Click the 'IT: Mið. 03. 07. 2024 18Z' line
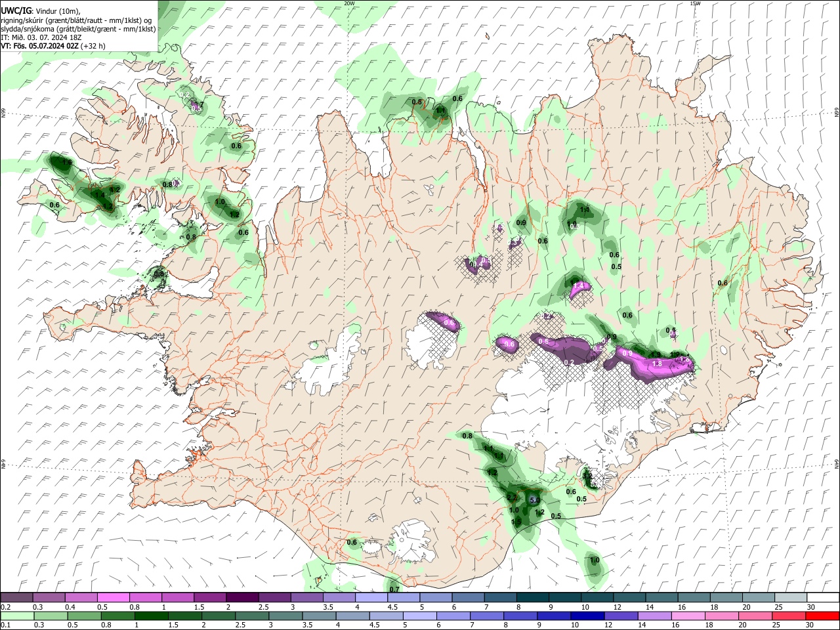 [40, 37]
